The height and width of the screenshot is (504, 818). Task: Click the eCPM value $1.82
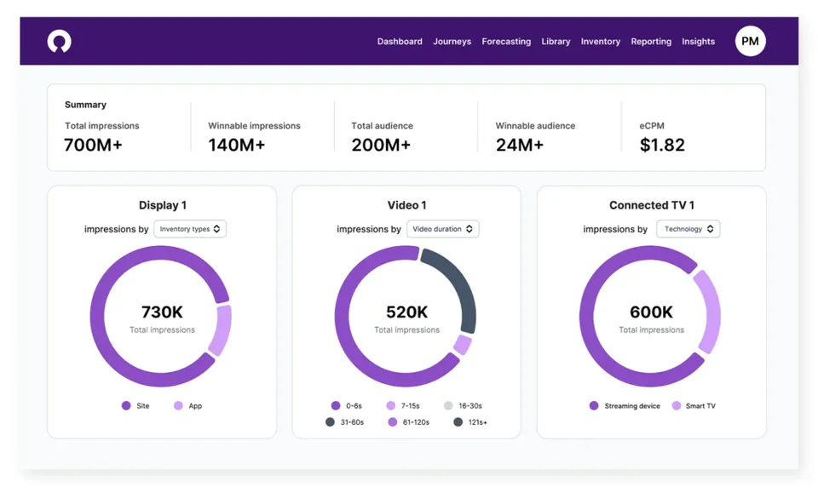pos(662,145)
